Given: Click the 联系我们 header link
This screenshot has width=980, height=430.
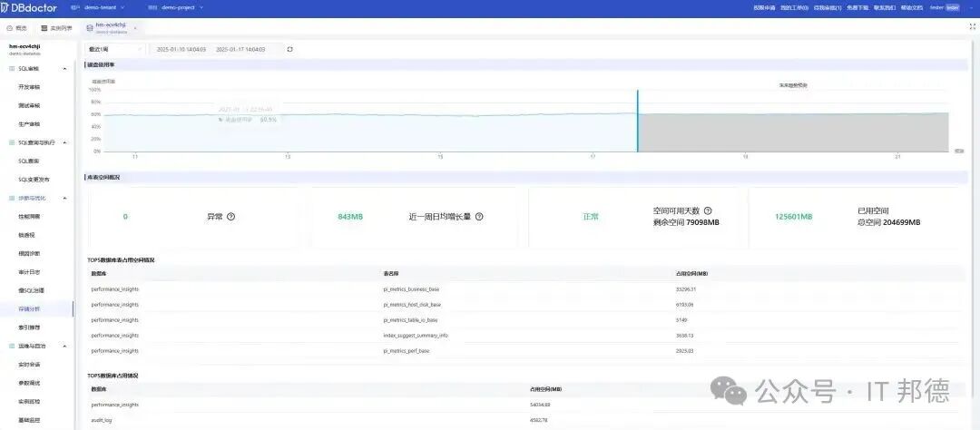Looking at the screenshot, I should [884, 8].
